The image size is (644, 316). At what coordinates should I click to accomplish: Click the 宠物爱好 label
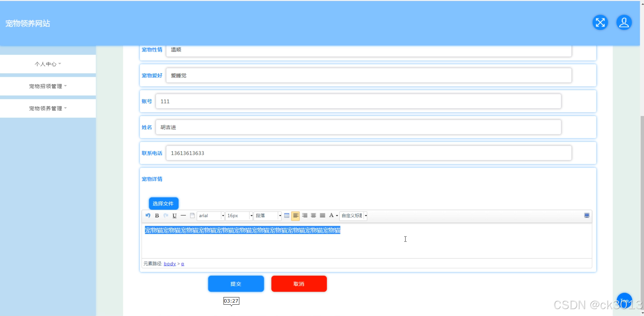tap(152, 75)
